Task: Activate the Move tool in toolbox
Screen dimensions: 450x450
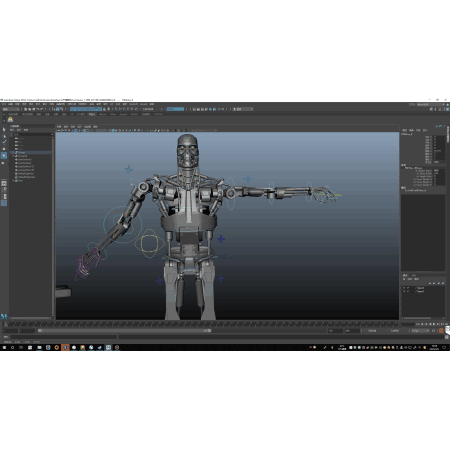Action: (x=4, y=149)
